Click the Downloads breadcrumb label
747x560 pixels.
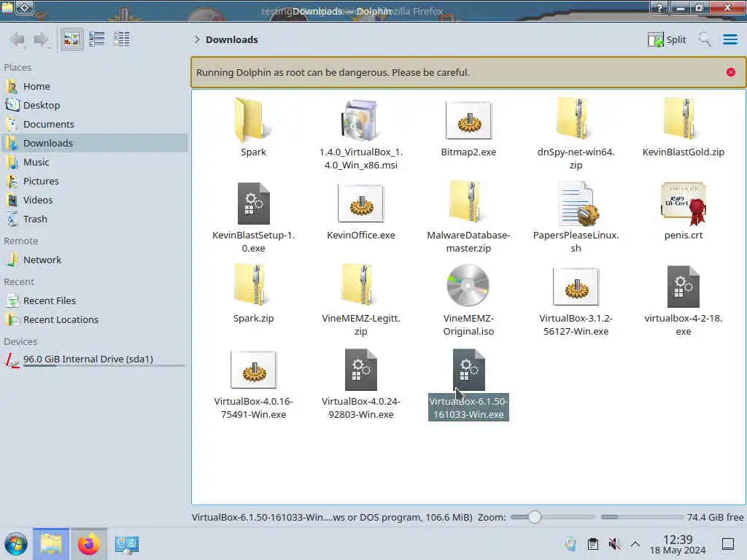232,39
